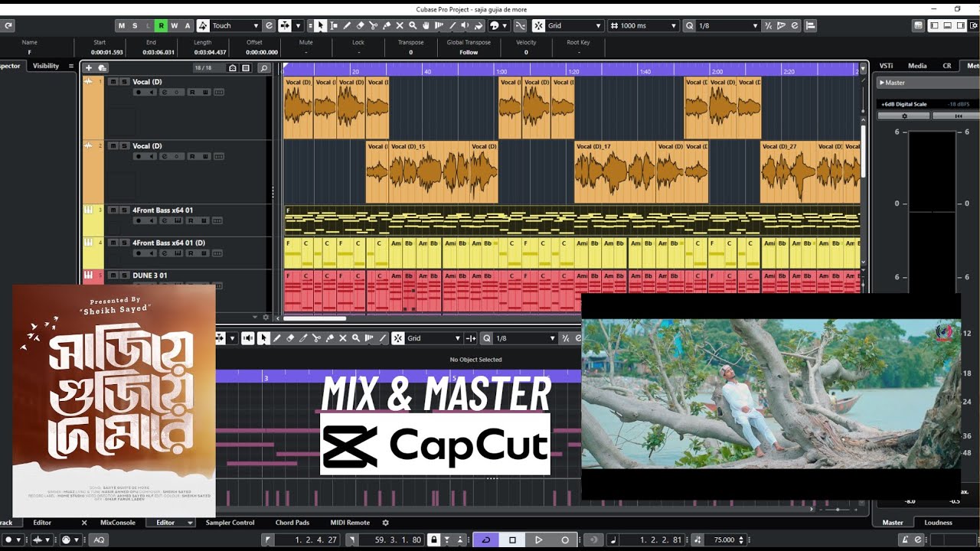The image size is (980, 551).
Task: Click the Use Track Presets icon beside plus
Action: coord(102,68)
